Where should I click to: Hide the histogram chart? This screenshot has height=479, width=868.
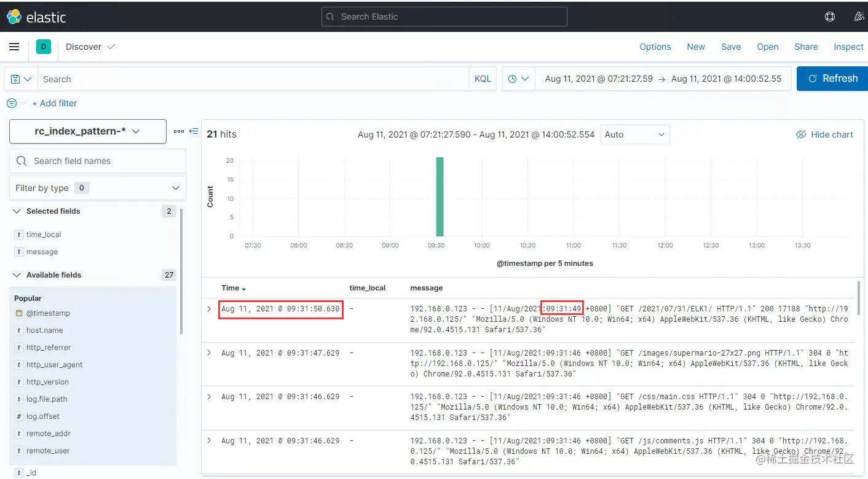(x=824, y=134)
